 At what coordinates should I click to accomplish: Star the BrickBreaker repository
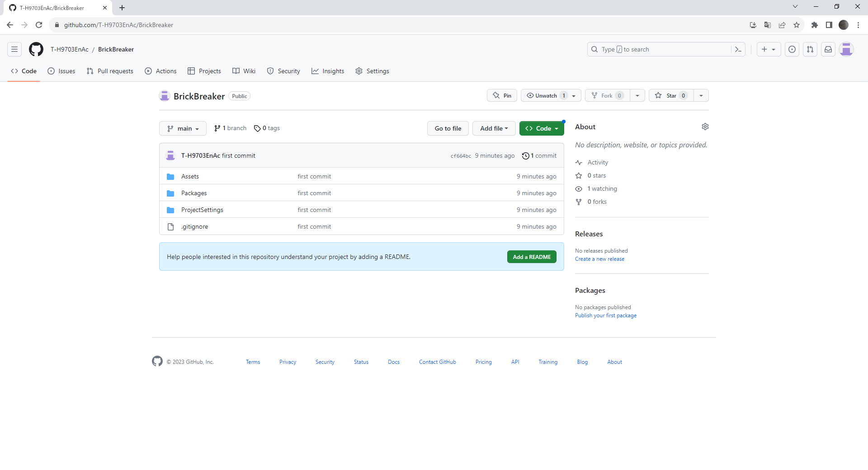click(x=671, y=95)
